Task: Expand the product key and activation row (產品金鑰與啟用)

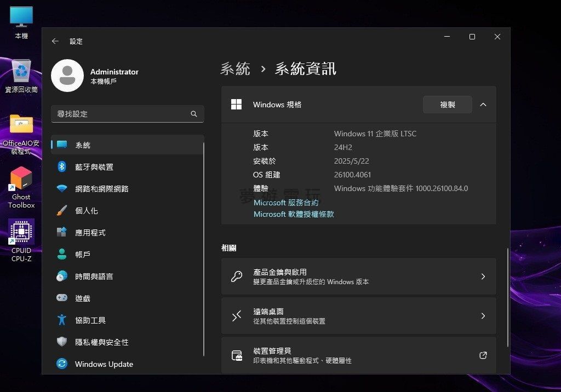Action: (358, 276)
